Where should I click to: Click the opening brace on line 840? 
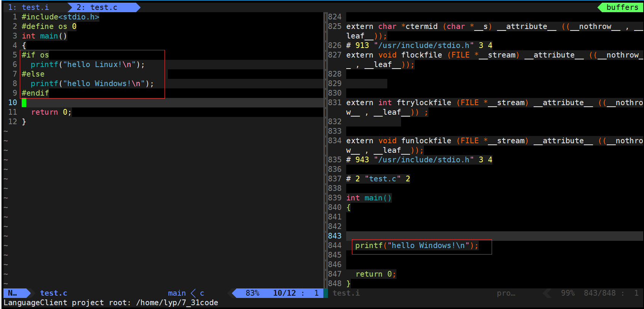(x=348, y=207)
